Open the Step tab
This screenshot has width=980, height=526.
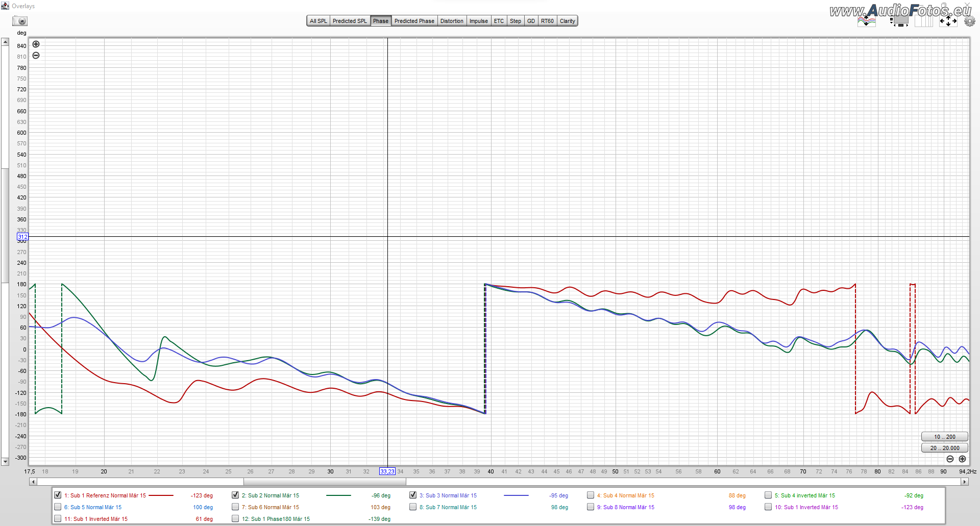tap(516, 21)
